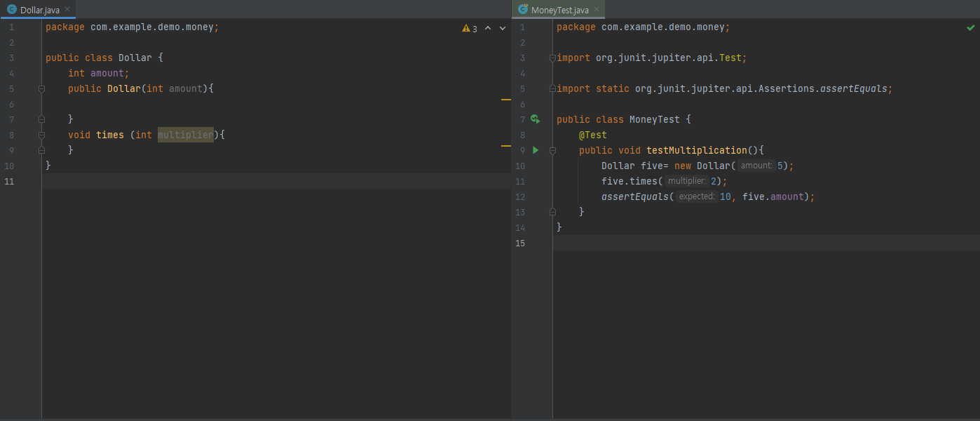Switch to the Dollar.java editor tab
This screenshot has width=980, height=421.
coord(38,9)
